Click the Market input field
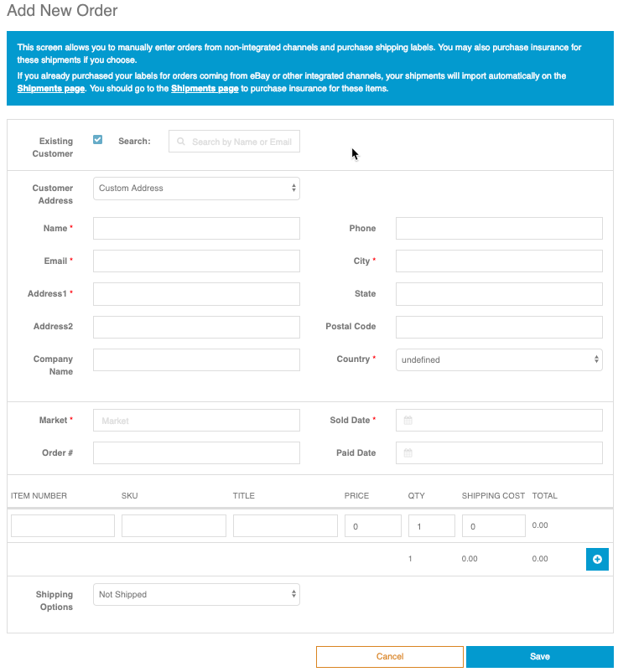618x672 pixels. pyautogui.click(x=196, y=421)
